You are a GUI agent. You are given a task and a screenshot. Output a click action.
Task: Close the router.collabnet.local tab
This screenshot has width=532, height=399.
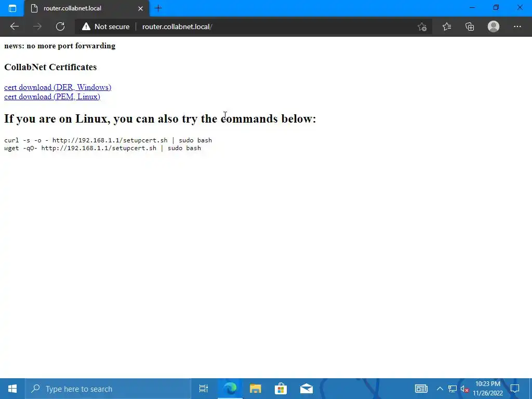[140, 8]
